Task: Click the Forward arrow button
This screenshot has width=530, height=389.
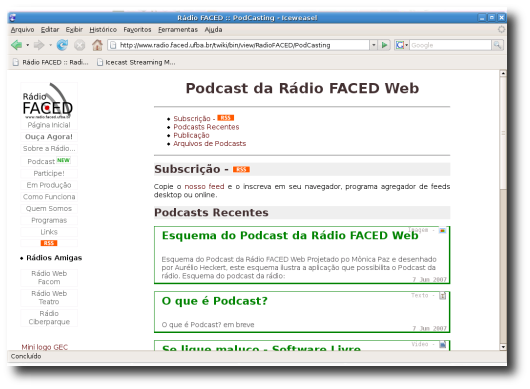Action: click(x=39, y=45)
